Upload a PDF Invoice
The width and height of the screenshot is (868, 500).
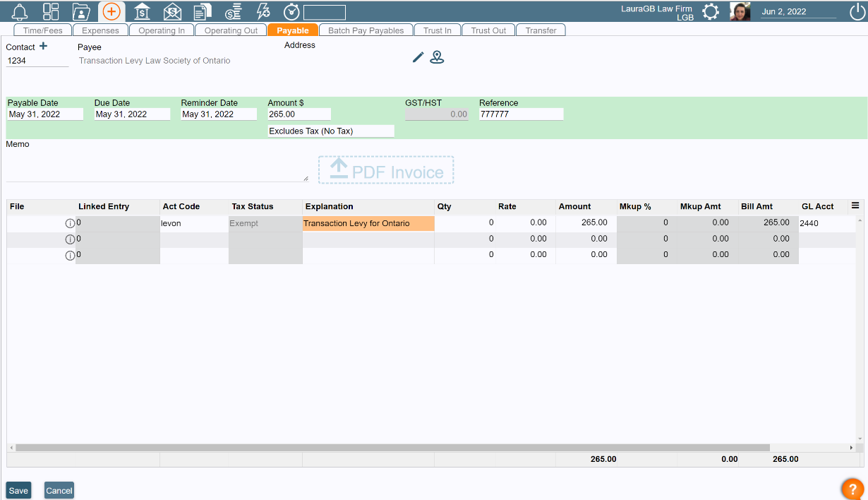pyautogui.click(x=385, y=169)
